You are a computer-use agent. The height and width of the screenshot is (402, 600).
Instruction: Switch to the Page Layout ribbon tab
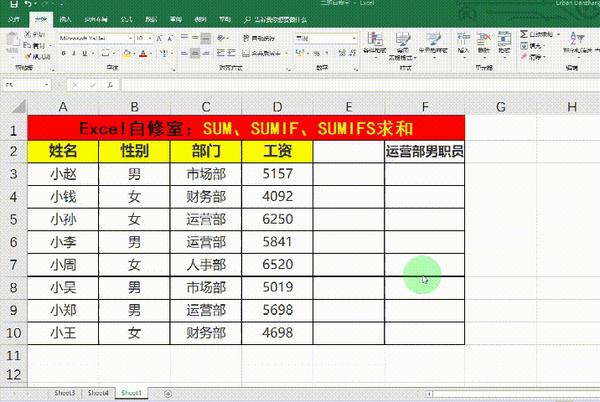tap(96, 19)
